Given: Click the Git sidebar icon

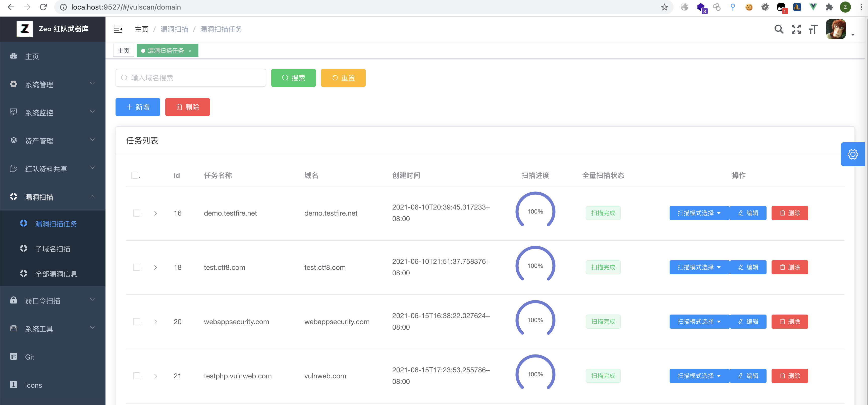Looking at the screenshot, I should click(x=14, y=357).
